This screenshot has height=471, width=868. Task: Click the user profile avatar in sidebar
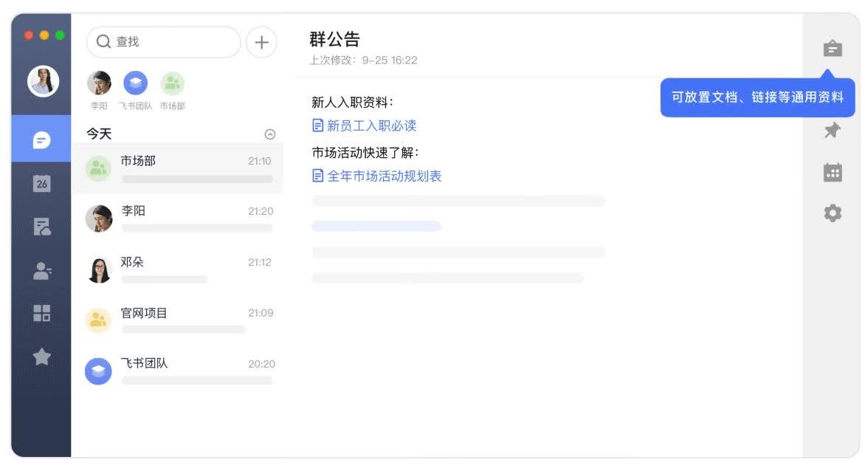(43, 81)
